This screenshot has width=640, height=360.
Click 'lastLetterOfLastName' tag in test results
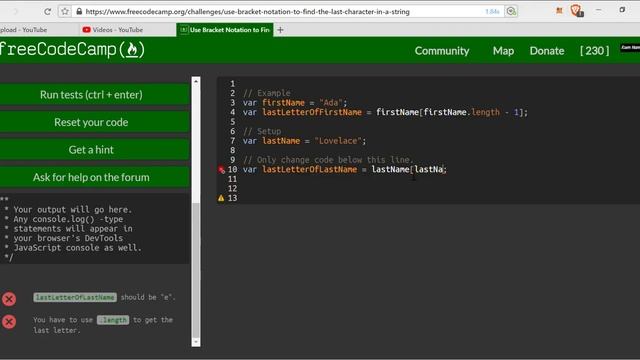coord(75,297)
